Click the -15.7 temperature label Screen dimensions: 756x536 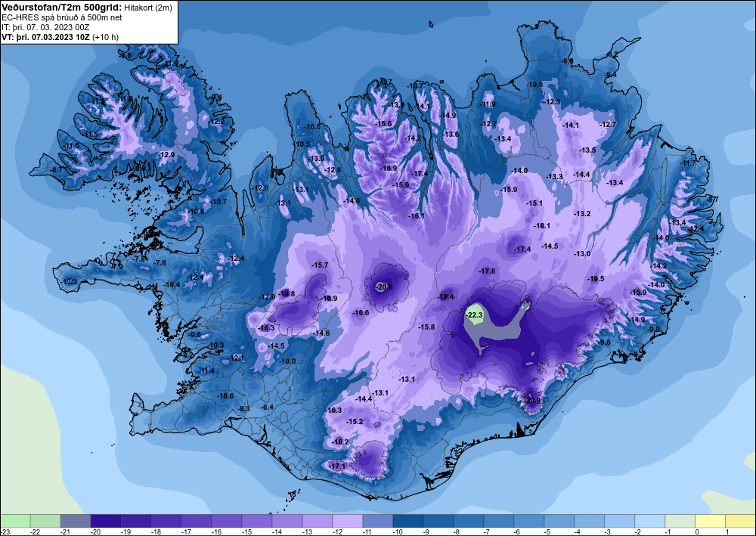(x=320, y=265)
